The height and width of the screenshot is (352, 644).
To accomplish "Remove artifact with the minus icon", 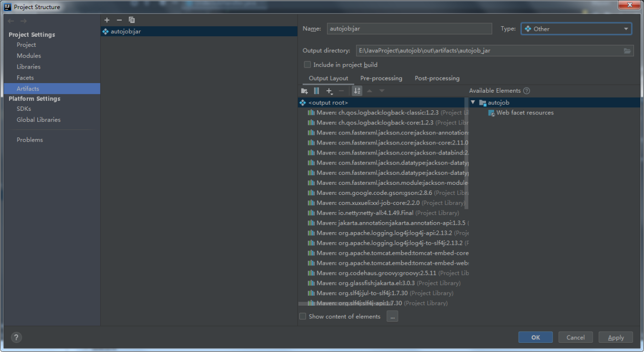I will 119,20.
